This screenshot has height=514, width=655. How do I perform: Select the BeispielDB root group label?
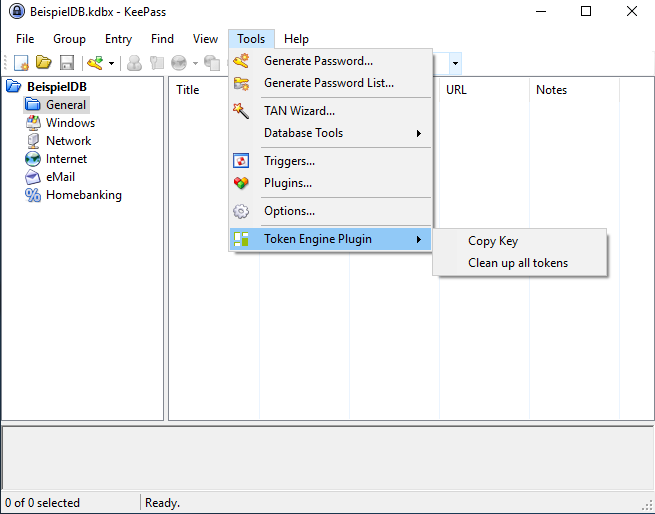(x=57, y=87)
